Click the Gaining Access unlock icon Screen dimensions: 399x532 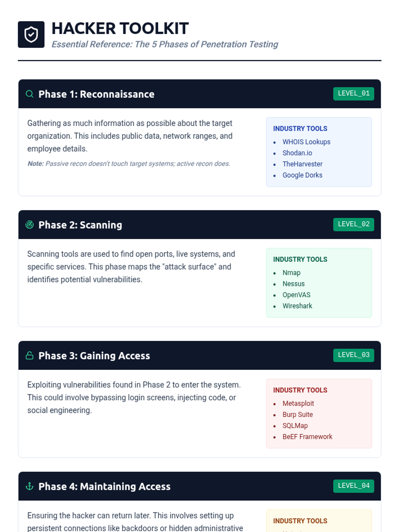tap(30, 355)
